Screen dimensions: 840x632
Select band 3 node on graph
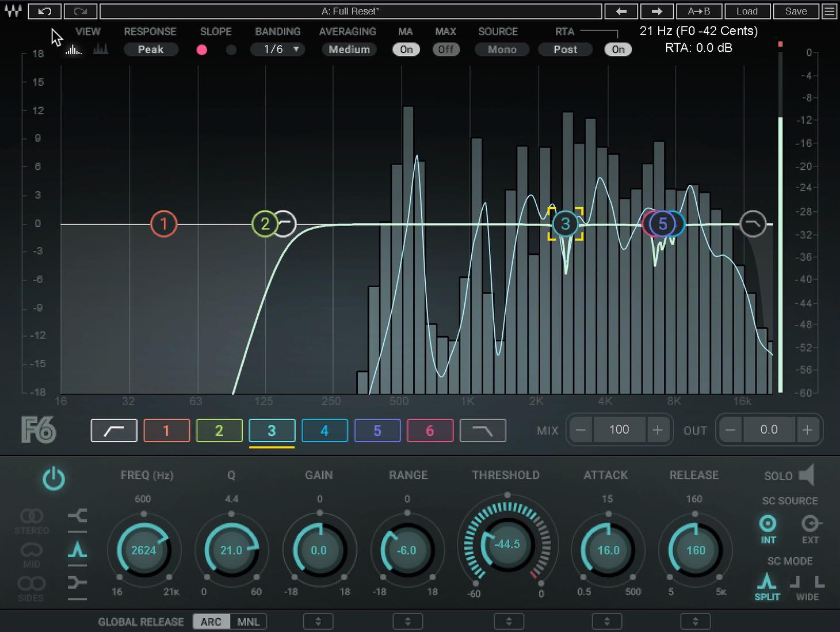[x=565, y=224]
